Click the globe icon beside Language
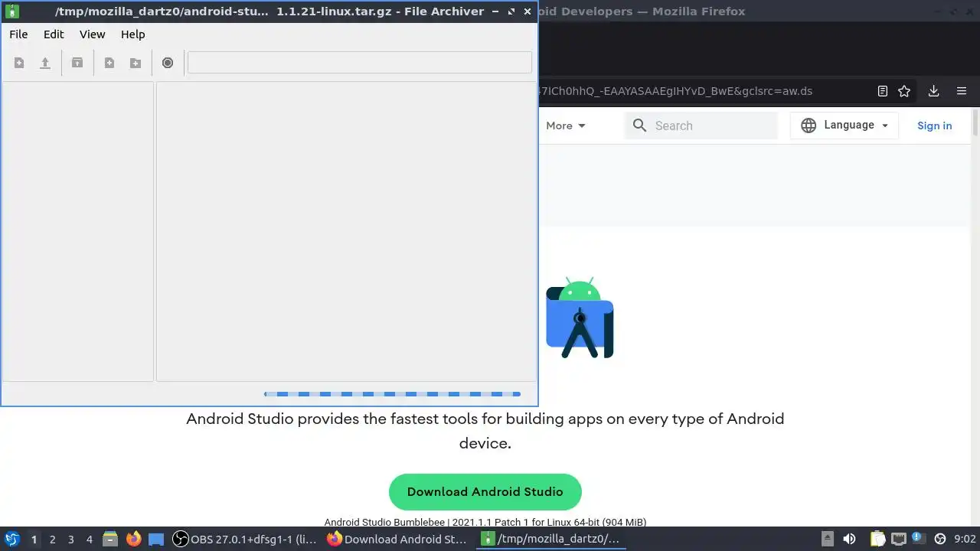Viewport: 980px width, 551px height. 808,126
